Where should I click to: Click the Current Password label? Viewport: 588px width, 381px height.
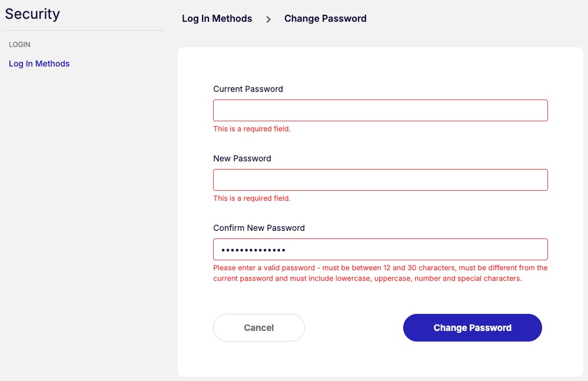(248, 89)
